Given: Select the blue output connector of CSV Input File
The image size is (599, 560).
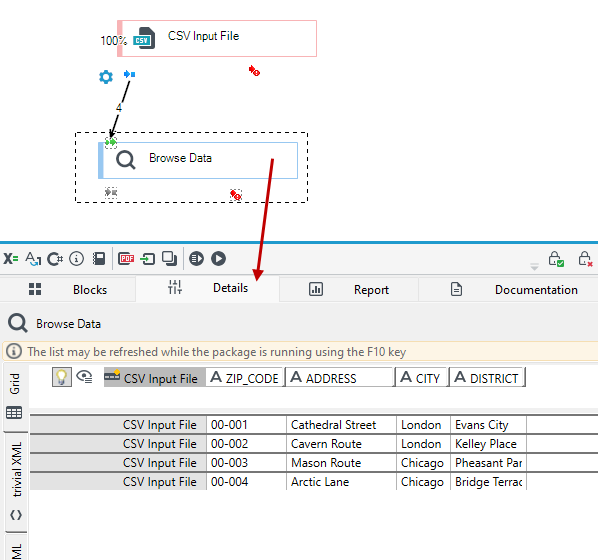Looking at the screenshot, I should [130, 74].
